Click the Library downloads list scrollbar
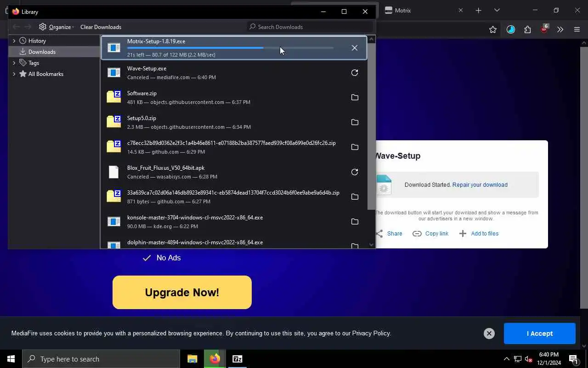588x368 pixels. click(371, 127)
